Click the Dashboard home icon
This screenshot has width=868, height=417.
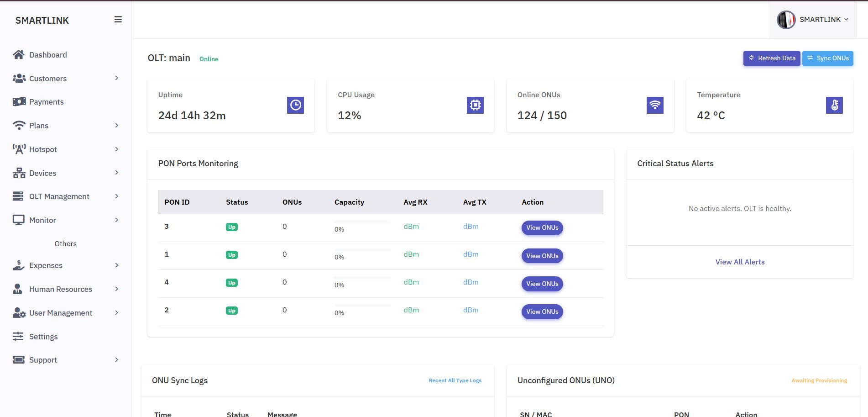pyautogui.click(x=19, y=55)
